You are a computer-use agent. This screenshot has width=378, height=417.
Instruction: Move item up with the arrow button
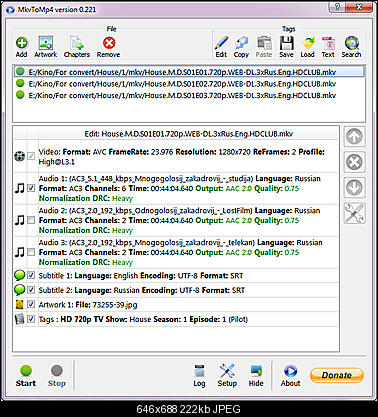coord(354,136)
